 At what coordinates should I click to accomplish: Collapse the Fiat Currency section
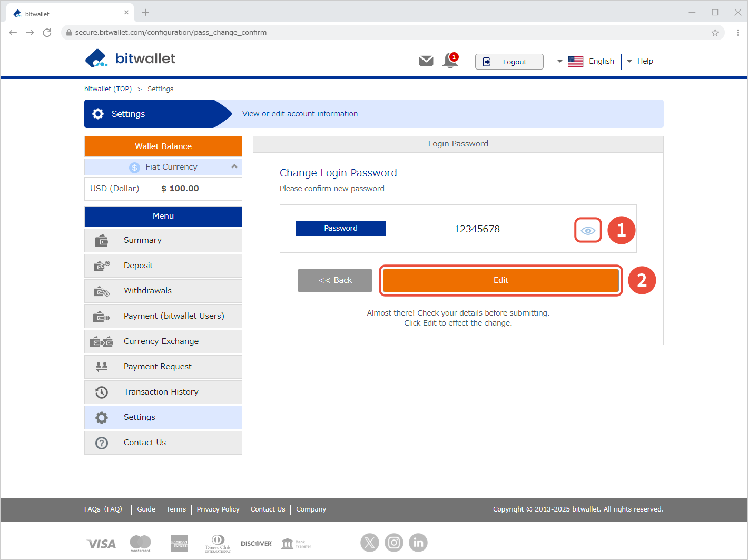coord(234,166)
